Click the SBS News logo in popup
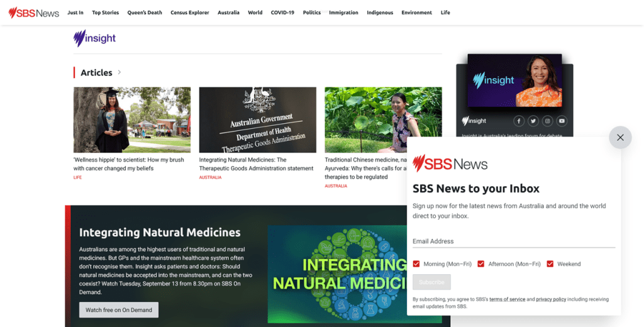 (x=450, y=164)
